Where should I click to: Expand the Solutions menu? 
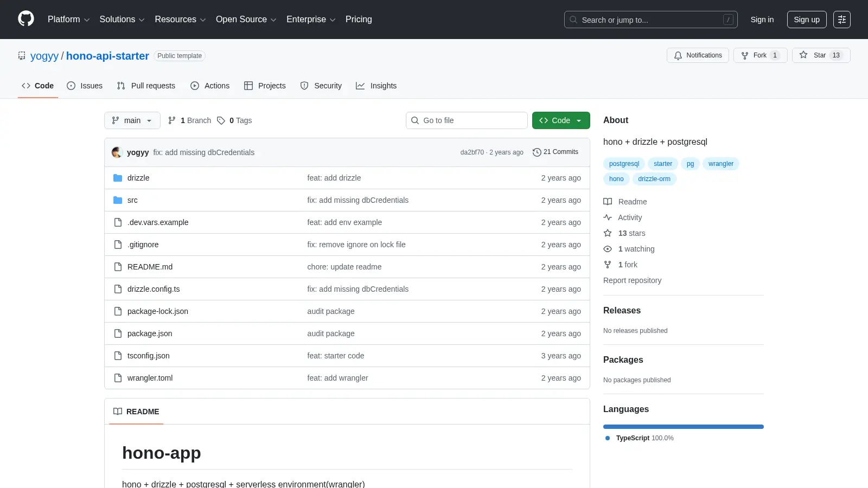pos(122,20)
